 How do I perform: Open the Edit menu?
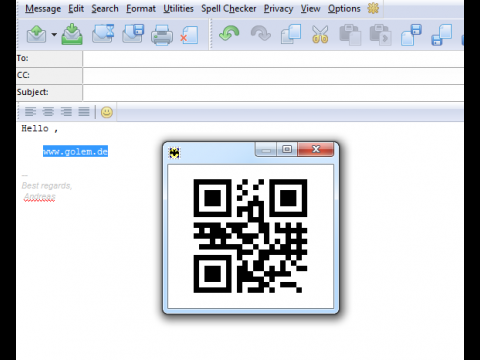(76, 9)
